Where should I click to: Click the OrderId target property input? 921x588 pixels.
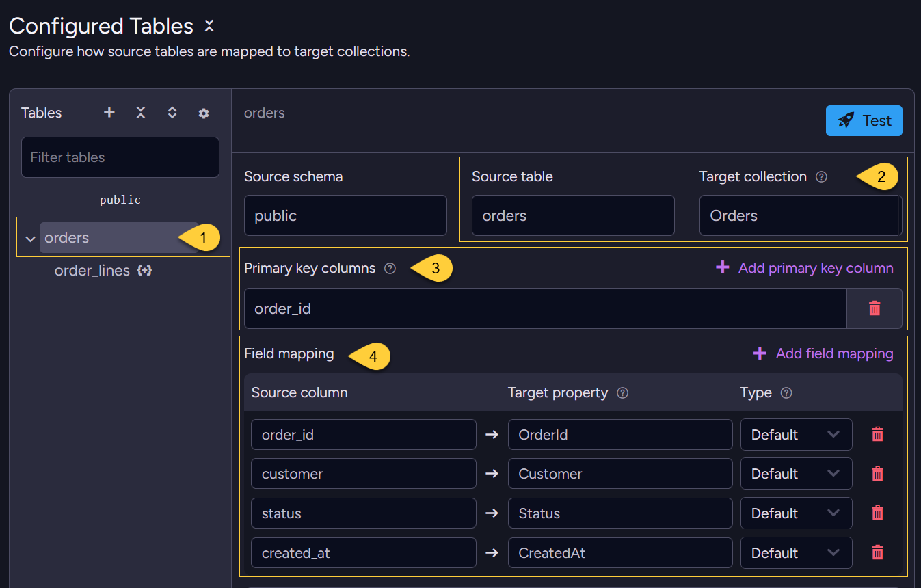(x=620, y=435)
